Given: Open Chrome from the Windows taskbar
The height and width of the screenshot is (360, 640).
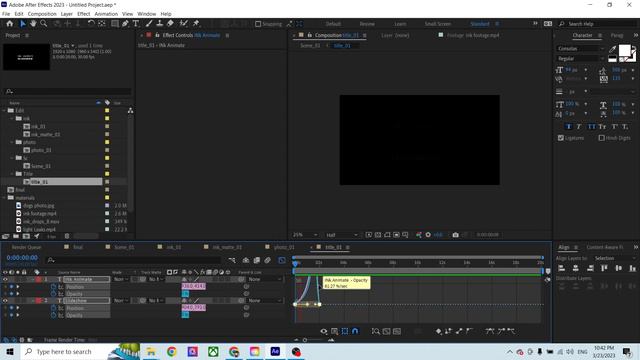Looking at the screenshot, I should pyautogui.click(x=172, y=351).
